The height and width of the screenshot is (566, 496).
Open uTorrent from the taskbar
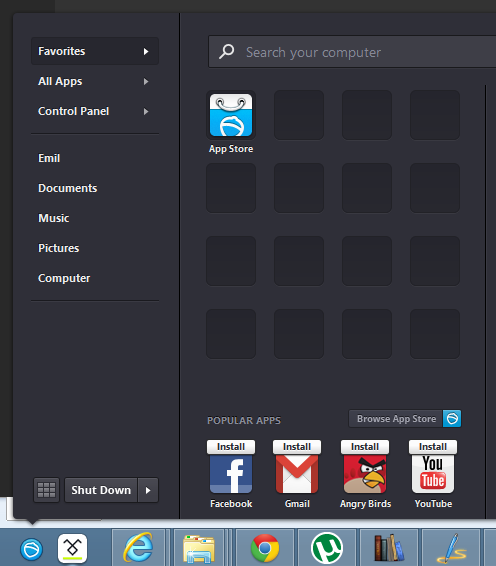(x=327, y=548)
